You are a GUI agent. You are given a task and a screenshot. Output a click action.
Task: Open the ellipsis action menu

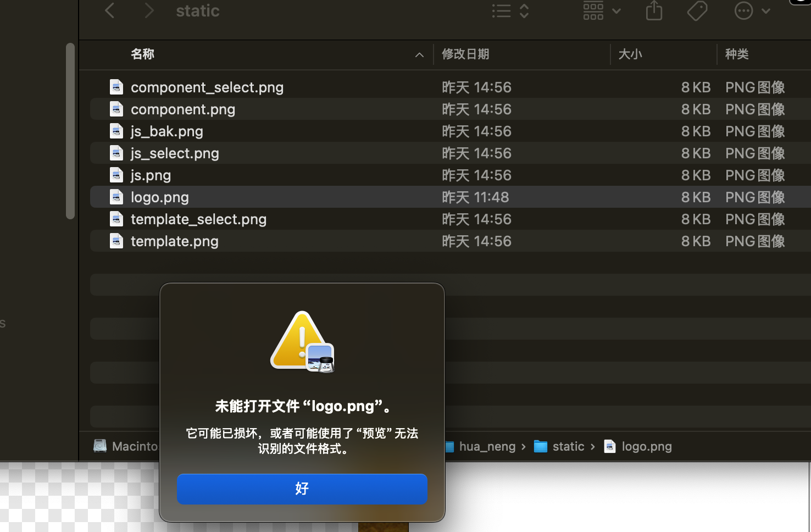tap(752, 10)
